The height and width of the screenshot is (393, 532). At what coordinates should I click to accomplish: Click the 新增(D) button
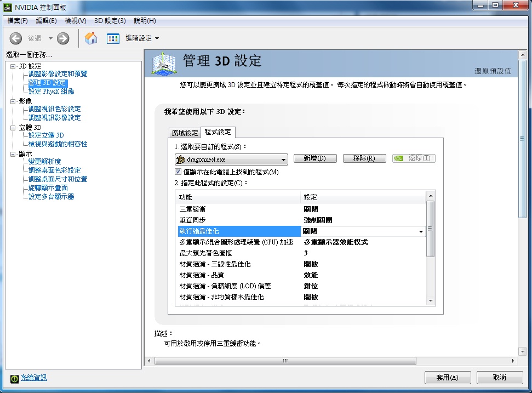pyautogui.click(x=315, y=158)
